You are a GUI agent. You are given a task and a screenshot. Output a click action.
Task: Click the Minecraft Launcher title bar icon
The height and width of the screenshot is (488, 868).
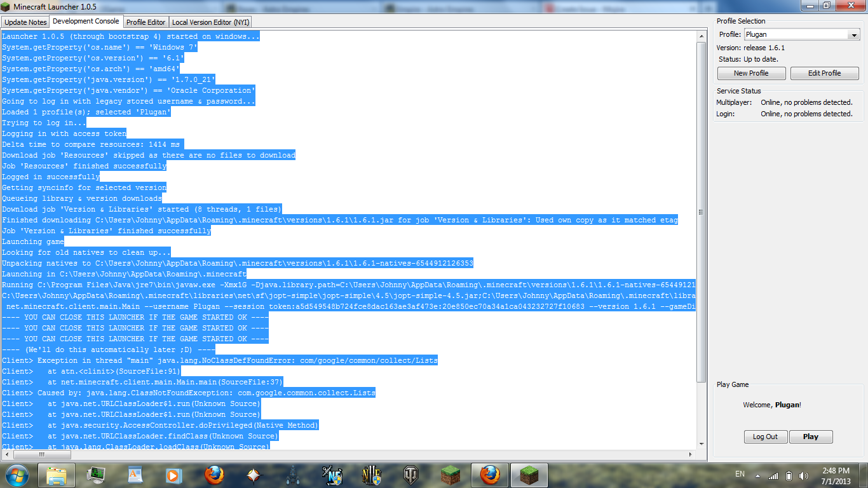[6, 6]
